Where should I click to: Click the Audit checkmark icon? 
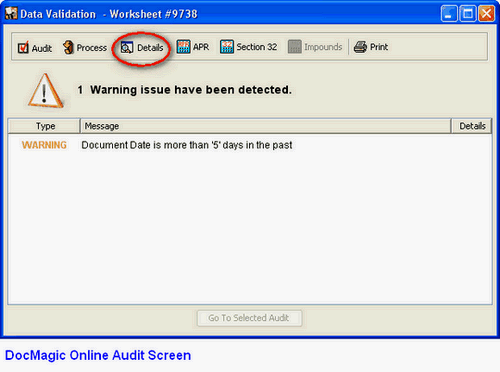pos(23,48)
